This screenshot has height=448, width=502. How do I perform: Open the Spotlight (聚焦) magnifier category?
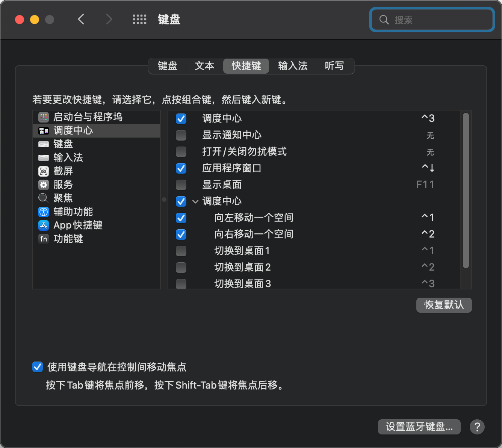pyautogui.click(x=44, y=198)
